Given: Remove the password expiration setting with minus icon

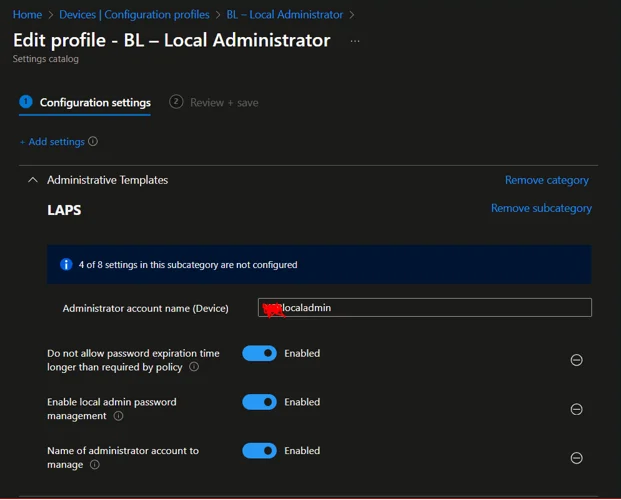Looking at the screenshot, I should tap(576, 360).
